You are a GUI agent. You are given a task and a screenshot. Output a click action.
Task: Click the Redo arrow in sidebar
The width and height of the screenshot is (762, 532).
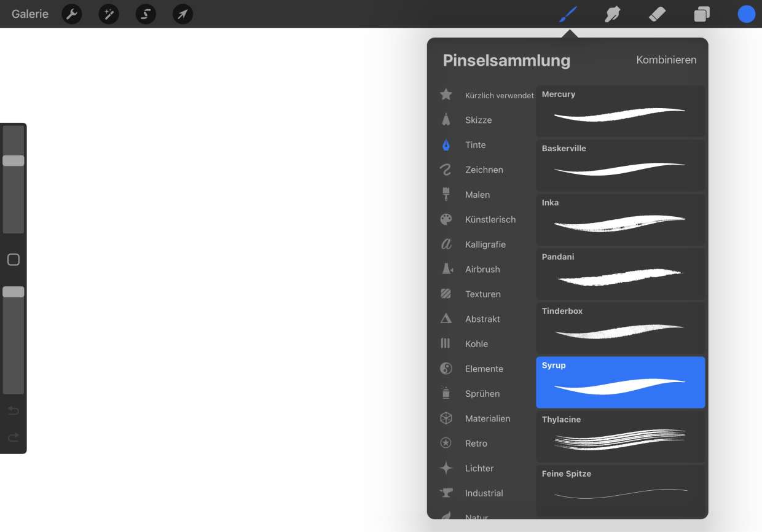[x=14, y=437]
